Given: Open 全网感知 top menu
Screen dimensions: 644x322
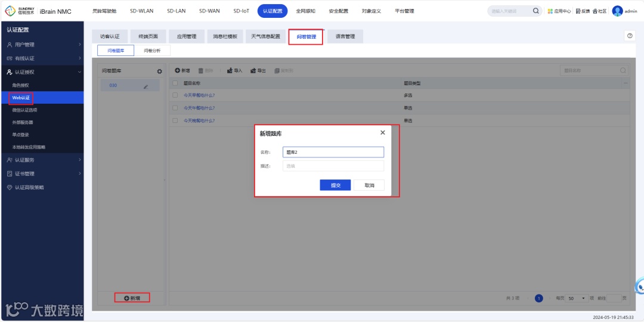Looking at the screenshot, I should pyautogui.click(x=305, y=11).
